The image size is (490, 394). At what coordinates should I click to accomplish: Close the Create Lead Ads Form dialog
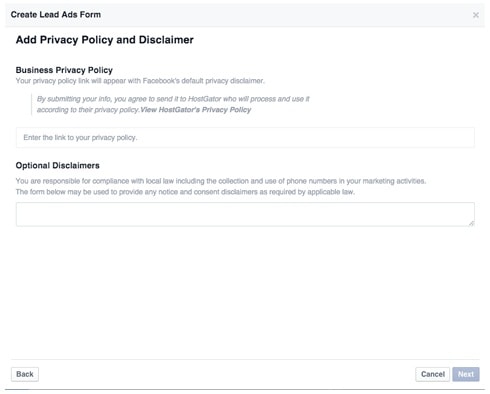[476, 15]
